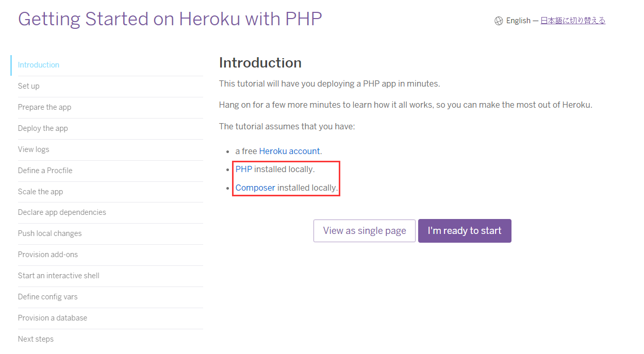Go to Define config vars
The height and width of the screenshot is (354, 644).
[48, 297]
